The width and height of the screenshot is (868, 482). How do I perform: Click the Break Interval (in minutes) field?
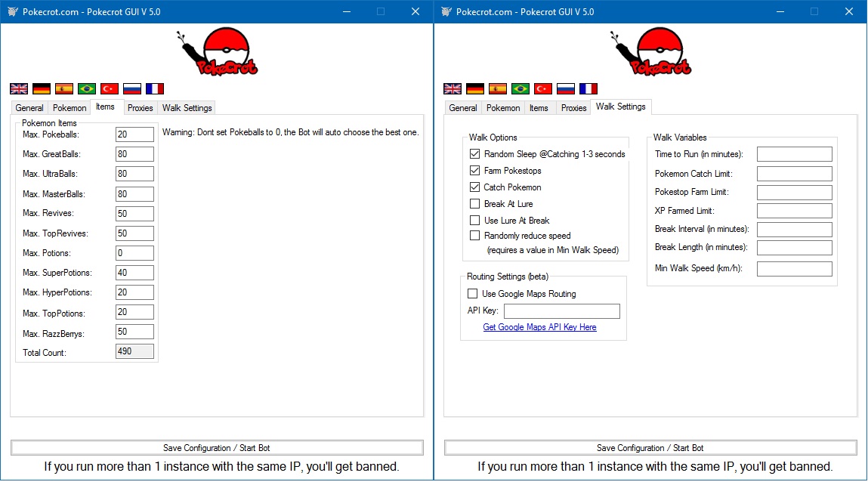click(795, 229)
